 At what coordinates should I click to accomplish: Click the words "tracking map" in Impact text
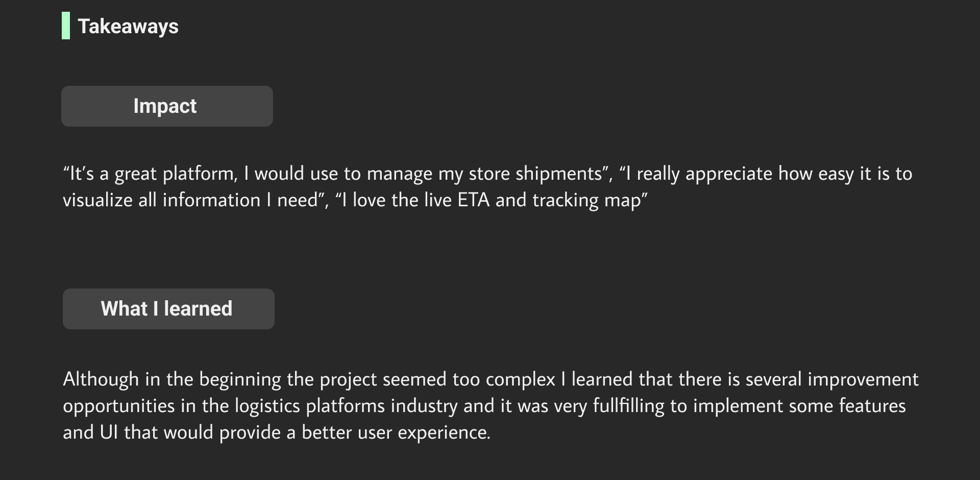[586, 201]
